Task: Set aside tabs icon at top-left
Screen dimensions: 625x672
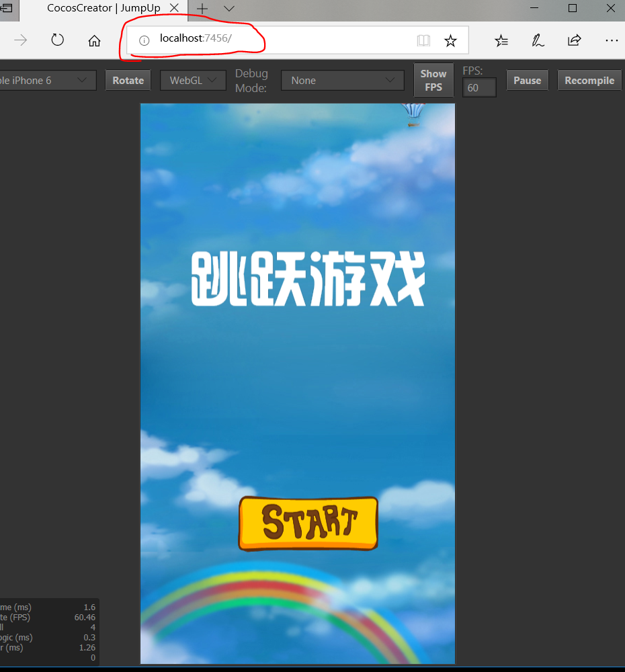Action: pos(7,7)
